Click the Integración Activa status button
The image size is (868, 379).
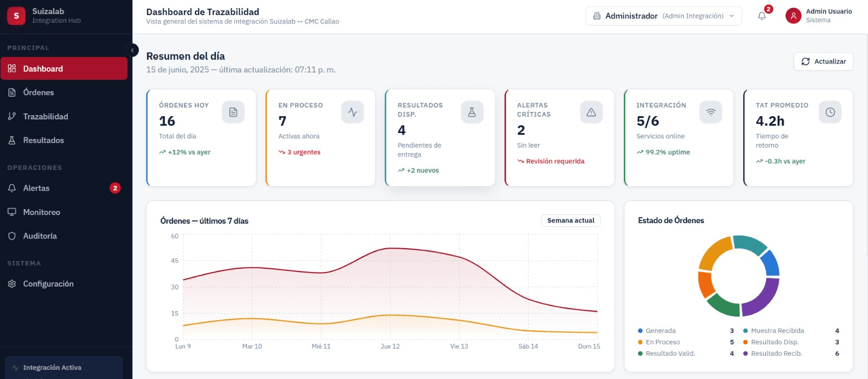pos(64,368)
